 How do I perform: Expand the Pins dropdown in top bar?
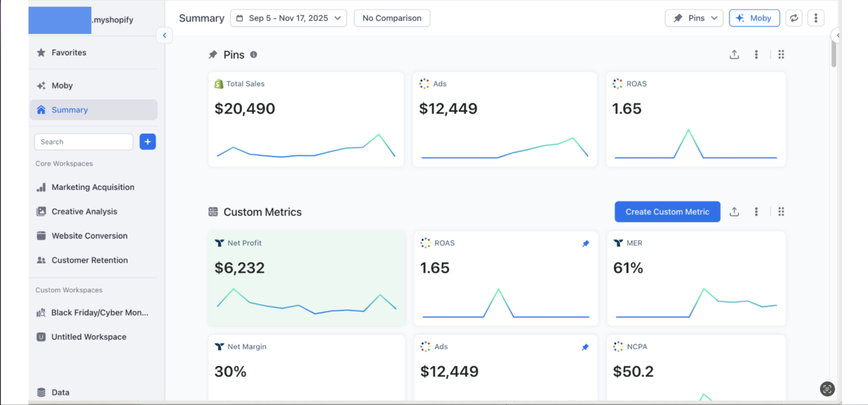point(694,18)
